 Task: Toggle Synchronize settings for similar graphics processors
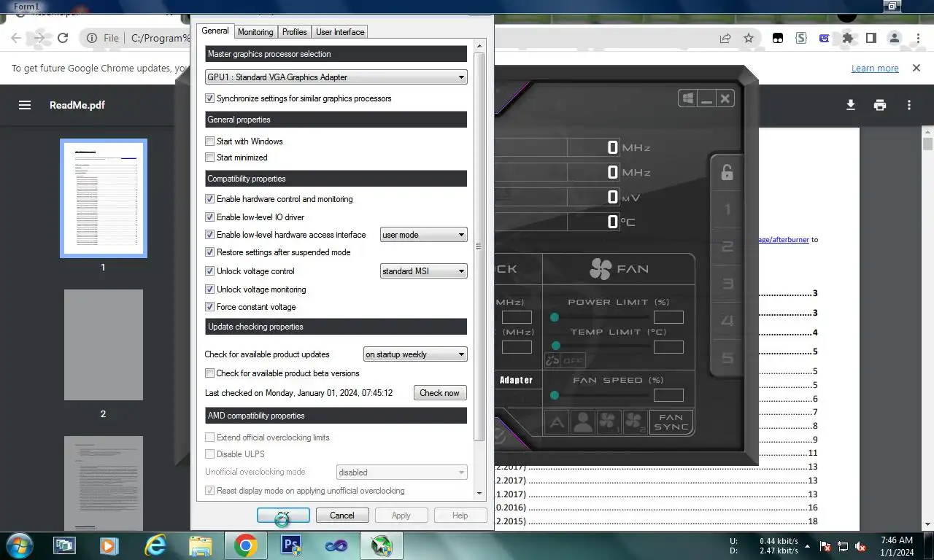click(210, 98)
